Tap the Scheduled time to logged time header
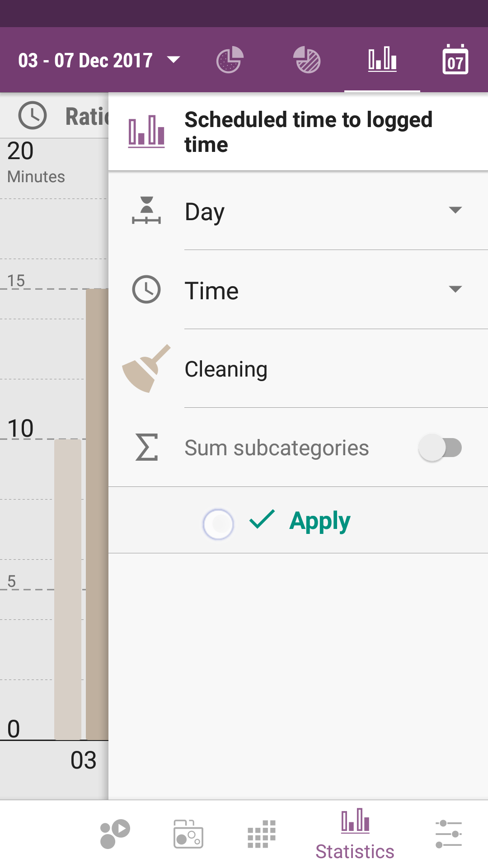 pyautogui.click(x=298, y=132)
